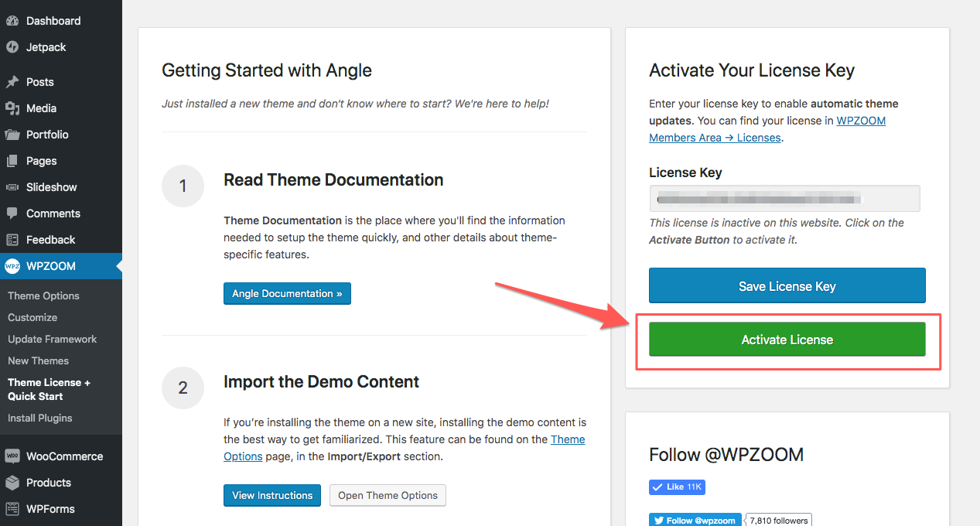Screen dimensions: 980x526
Task: Open Angle Documentation button
Action: coord(287,294)
